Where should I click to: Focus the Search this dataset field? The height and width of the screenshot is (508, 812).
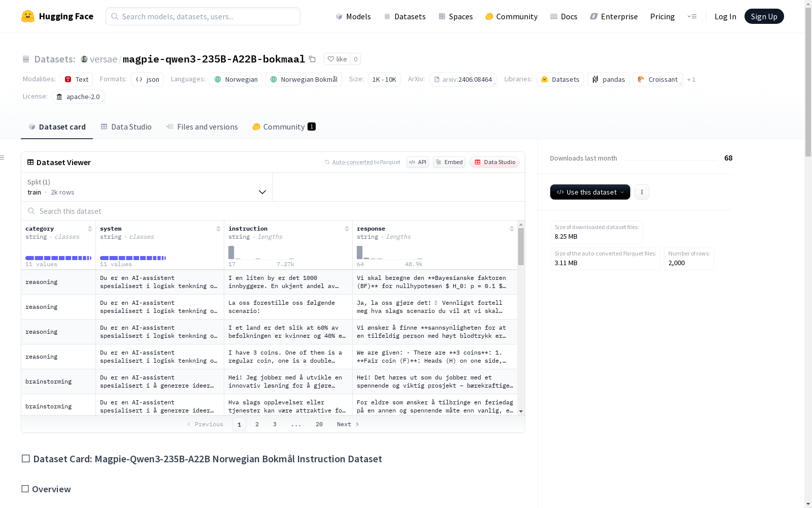(273, 211)
